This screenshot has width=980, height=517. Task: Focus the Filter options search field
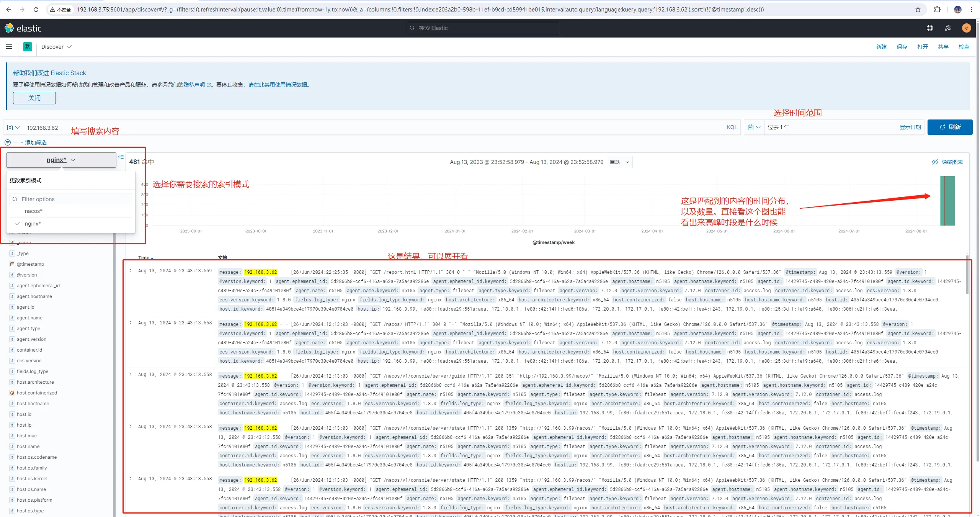coord(71,199)
